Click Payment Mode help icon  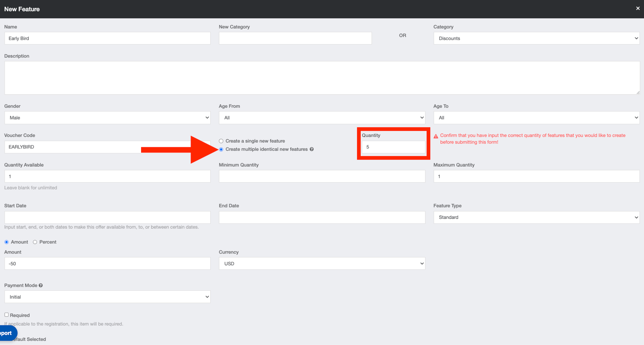click(x=41, y=285)
